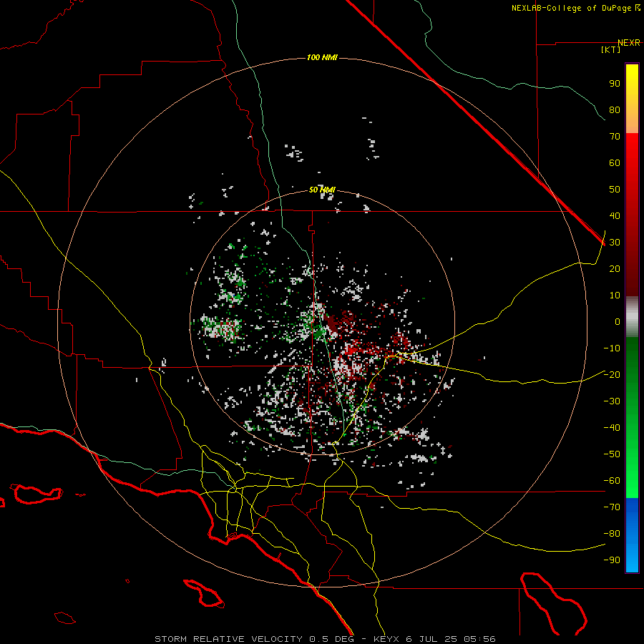Click the 40 value on velocity scale
The width and height of the screenshot is (644, 644).
tap(615, 216)
